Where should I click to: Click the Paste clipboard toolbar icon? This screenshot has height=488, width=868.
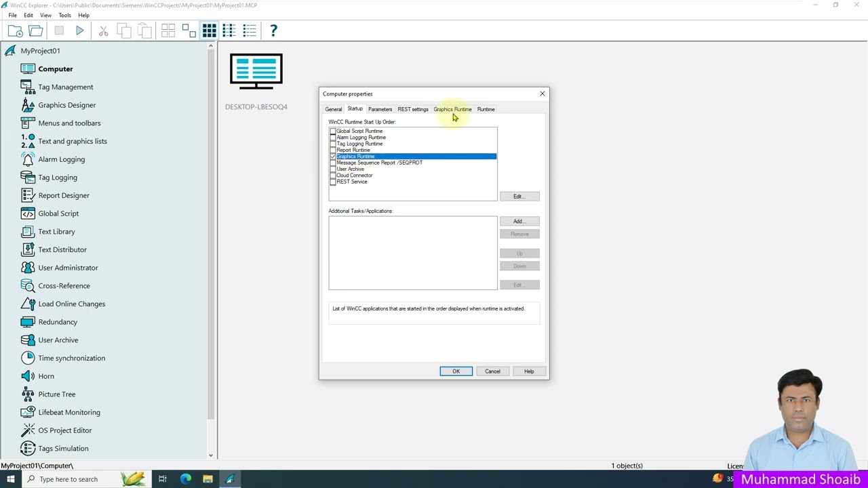point(144,30)
